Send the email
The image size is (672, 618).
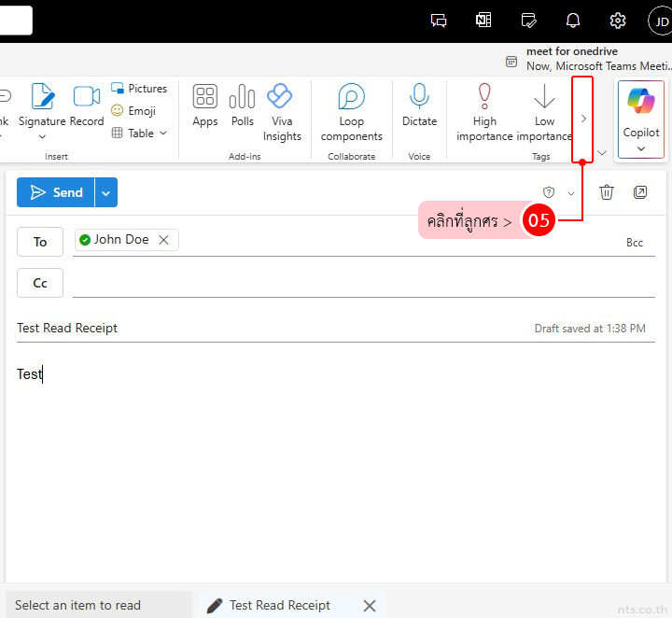coord(56,192)
